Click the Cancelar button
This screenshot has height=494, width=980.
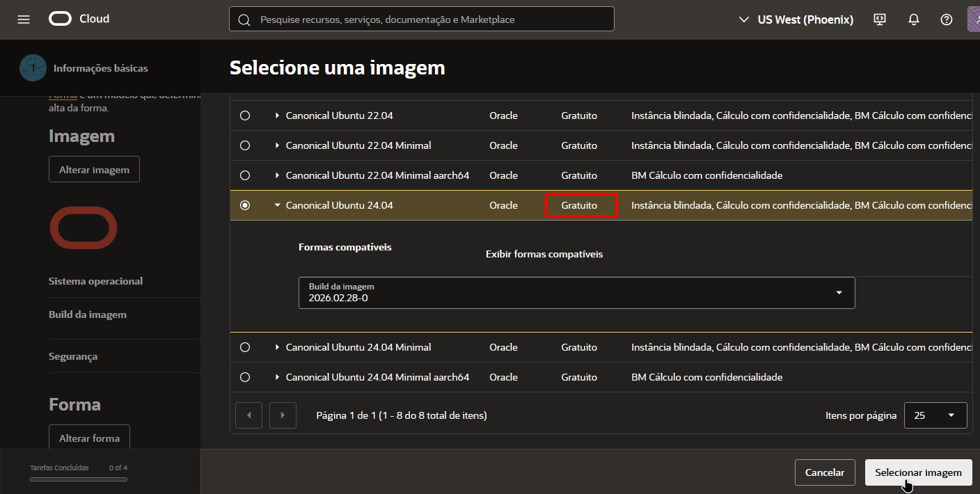pyautogui.click(x=825, y=472)
